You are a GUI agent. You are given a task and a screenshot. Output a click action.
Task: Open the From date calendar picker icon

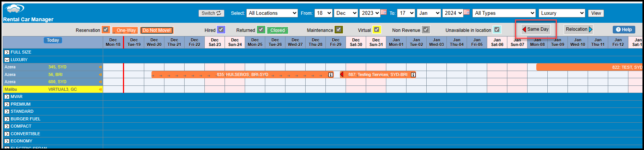click(x=384, y=12)
